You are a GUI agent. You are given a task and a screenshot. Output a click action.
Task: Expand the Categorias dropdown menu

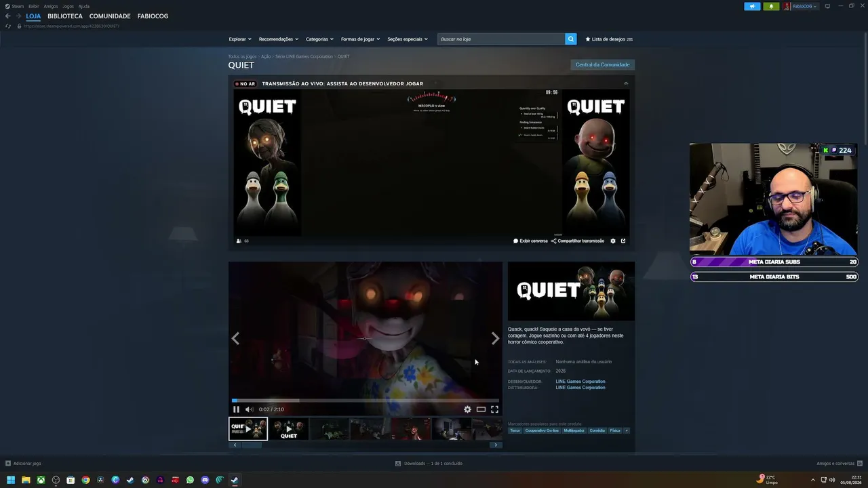(x=319, y=39)
